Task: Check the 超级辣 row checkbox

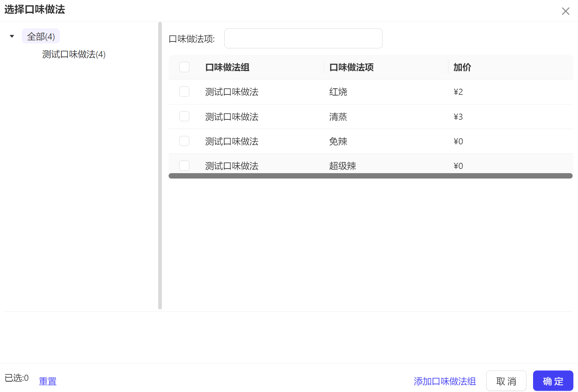Action: (x=184, y=166)
